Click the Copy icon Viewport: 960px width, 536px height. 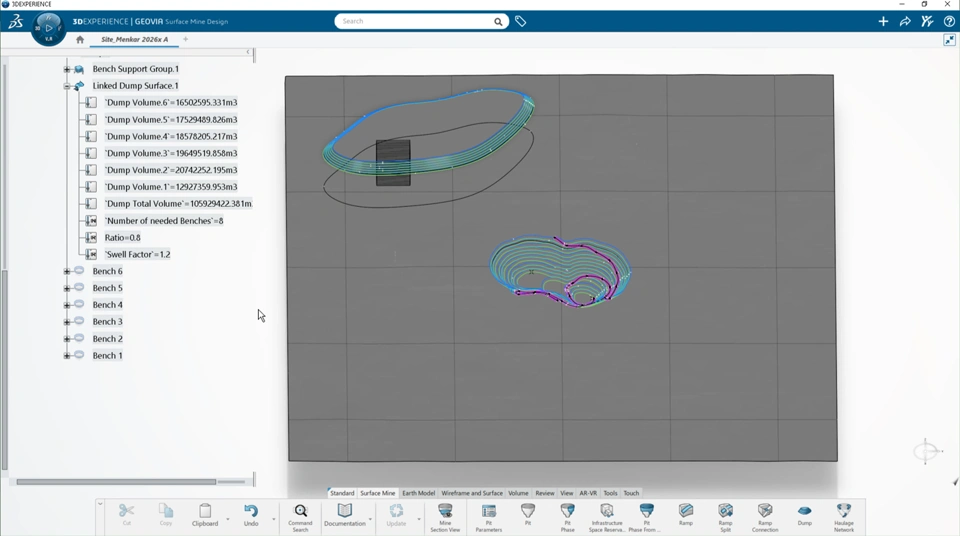click(166, 511)
